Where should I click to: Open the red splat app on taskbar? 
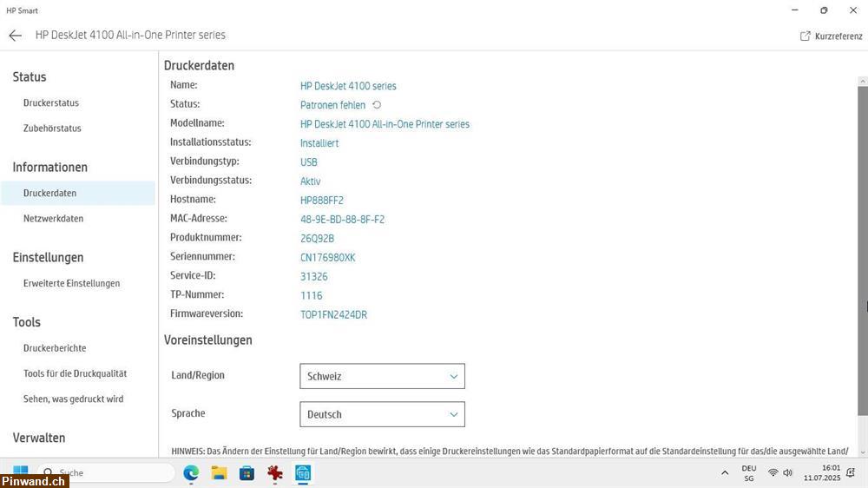[x=274, y=472]
